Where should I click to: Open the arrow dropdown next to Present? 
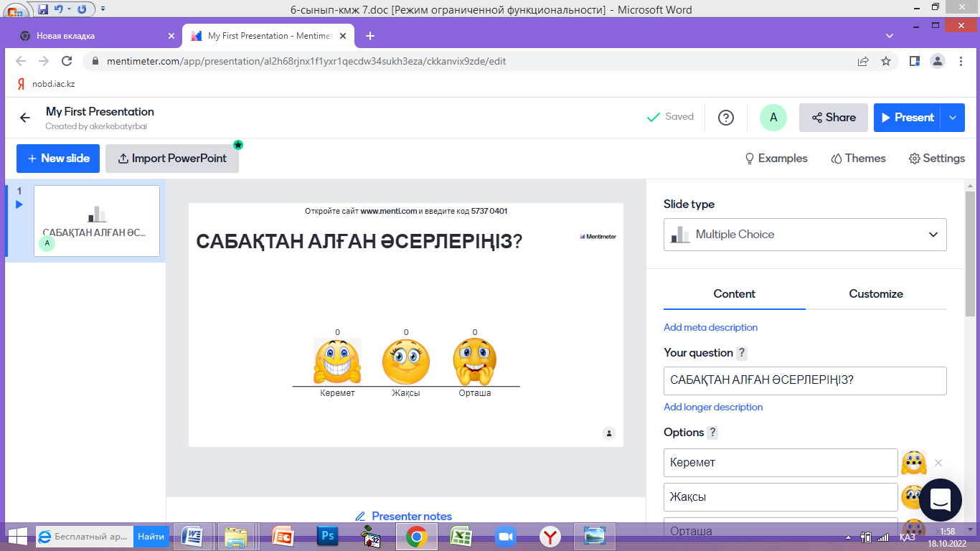pos(953,118)
